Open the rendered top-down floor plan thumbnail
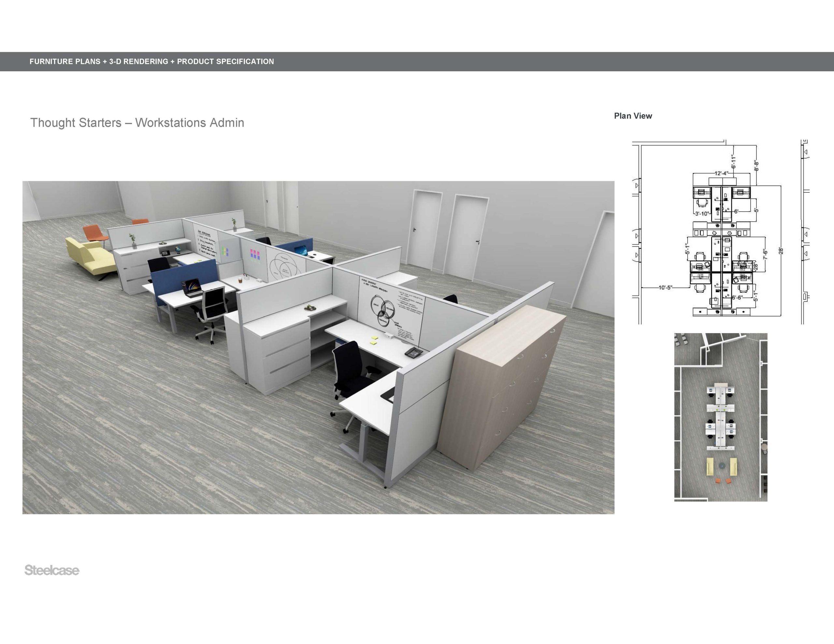The width and height of the screenshot is (834, 644). (721, 417)
